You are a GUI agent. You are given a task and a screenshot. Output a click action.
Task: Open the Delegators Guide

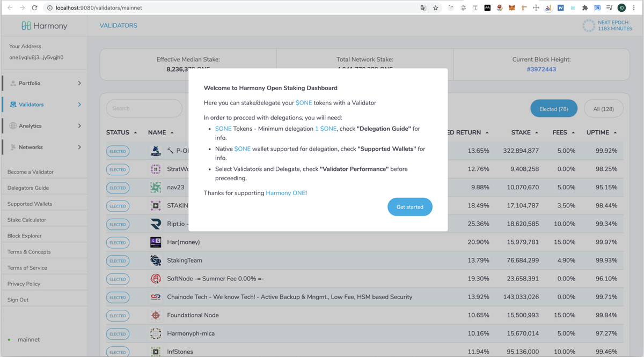28,188
